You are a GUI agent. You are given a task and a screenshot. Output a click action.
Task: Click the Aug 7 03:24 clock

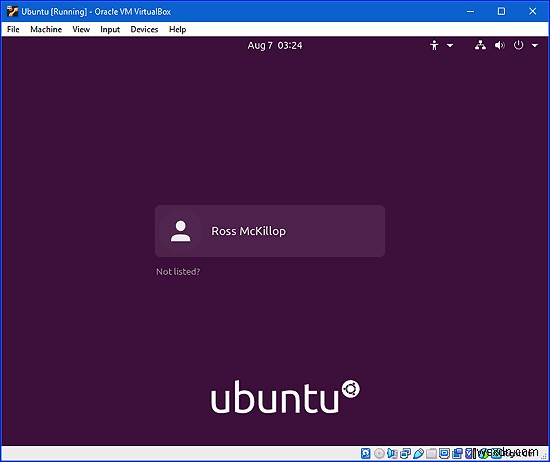[275, 46]
